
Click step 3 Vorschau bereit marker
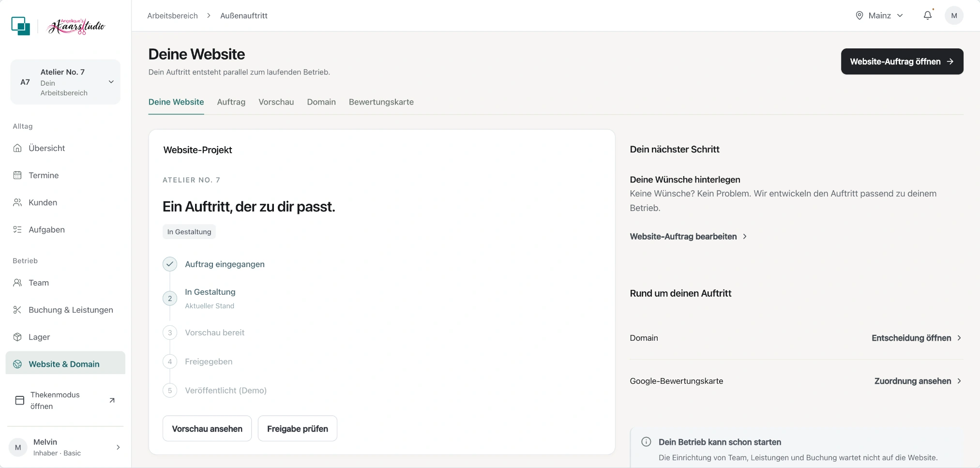coord(170,332)
